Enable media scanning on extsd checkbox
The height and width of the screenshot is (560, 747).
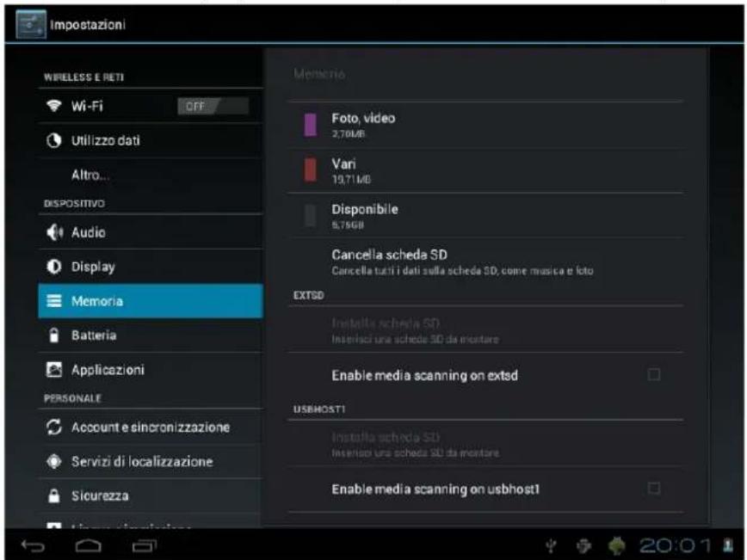[x=654, y=375]
